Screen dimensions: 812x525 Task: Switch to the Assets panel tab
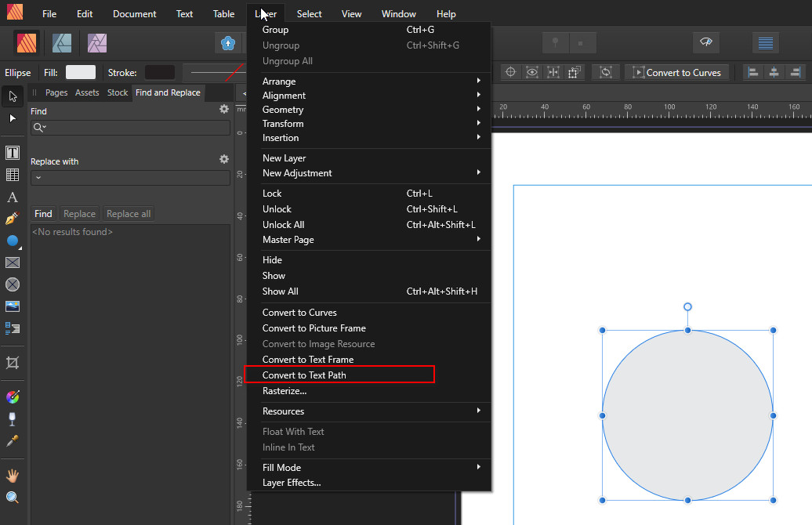[x=87, y=92]
